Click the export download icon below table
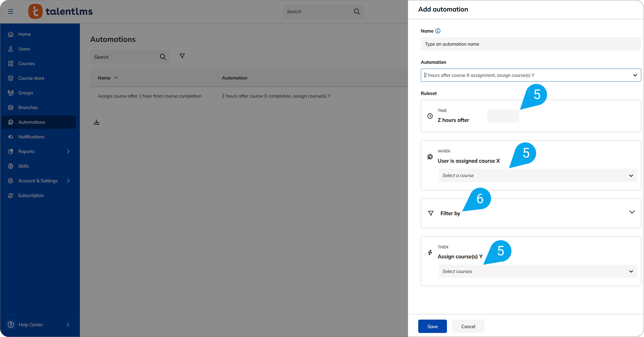This screenshot has width=644, height=337. pos(97,122)
